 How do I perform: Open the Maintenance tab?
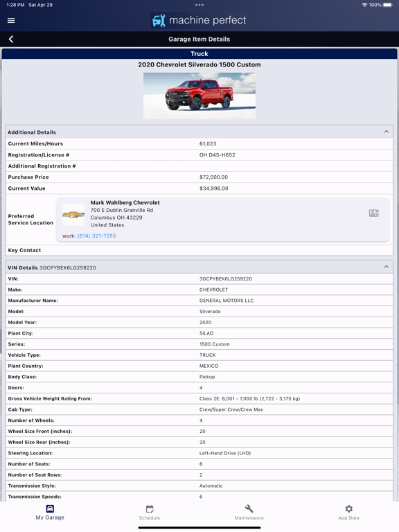coord(249,513)
